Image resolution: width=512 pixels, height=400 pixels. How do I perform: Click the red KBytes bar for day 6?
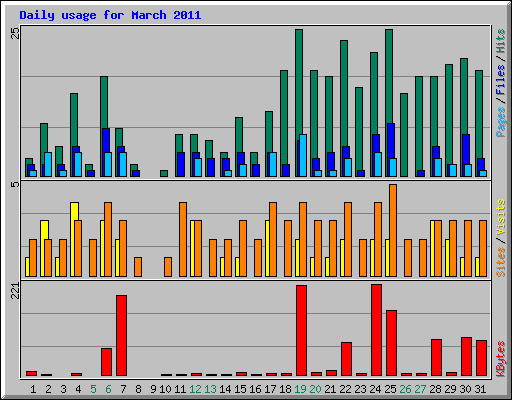pos(106,362)
